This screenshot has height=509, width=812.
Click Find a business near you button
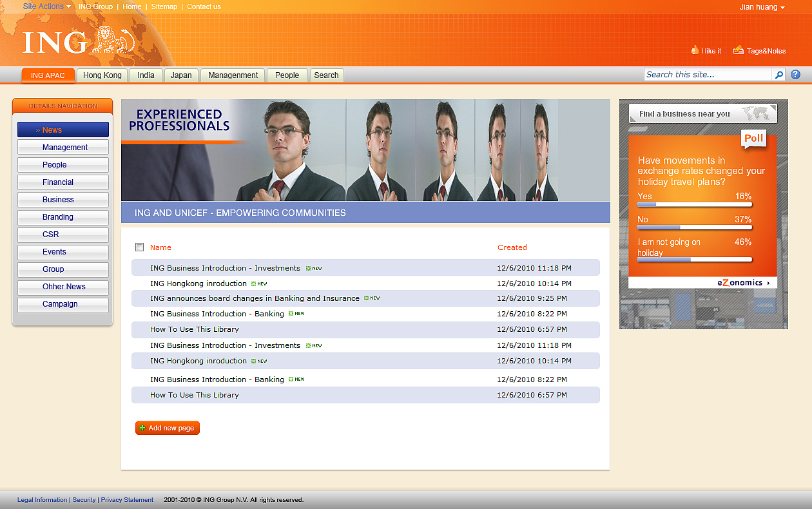(x=703, y=113)
